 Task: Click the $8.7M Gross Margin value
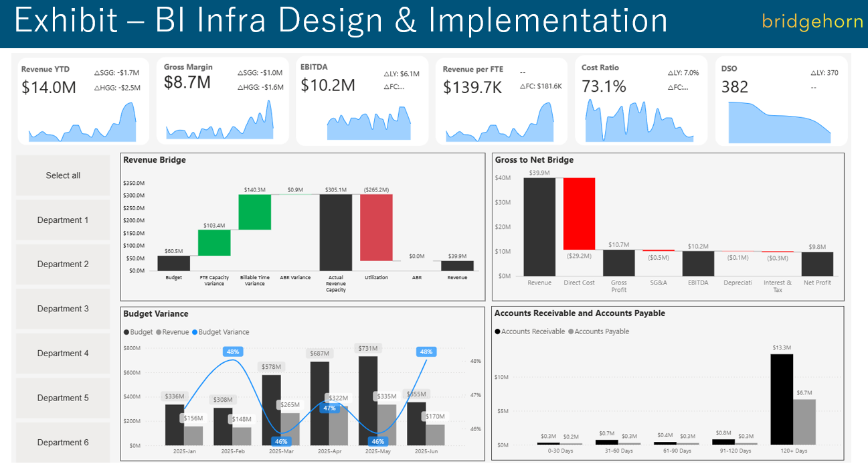pos(187,82)
